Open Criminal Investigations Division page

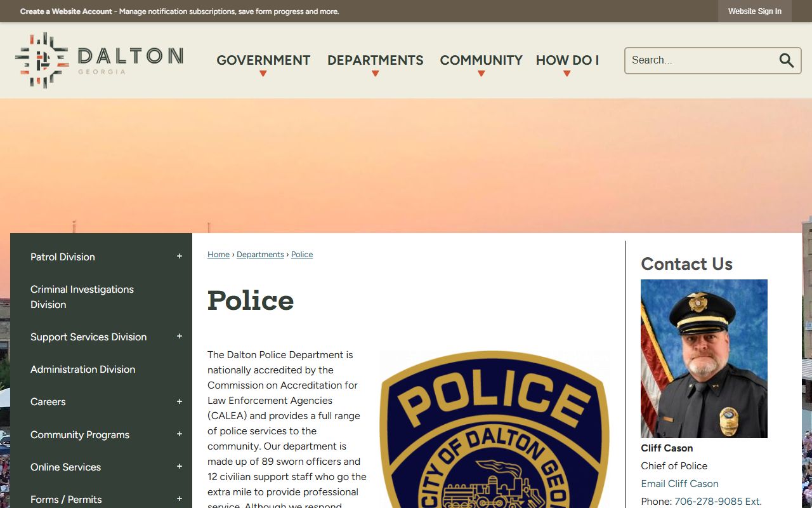pyautogui.click(x=82, y=297)
